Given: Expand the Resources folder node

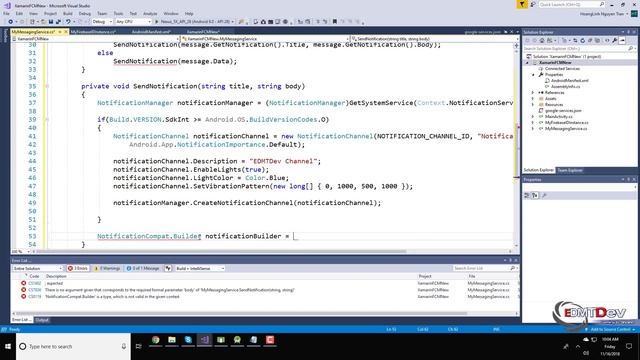Looking at the screenshot, I should click(533, 104).
